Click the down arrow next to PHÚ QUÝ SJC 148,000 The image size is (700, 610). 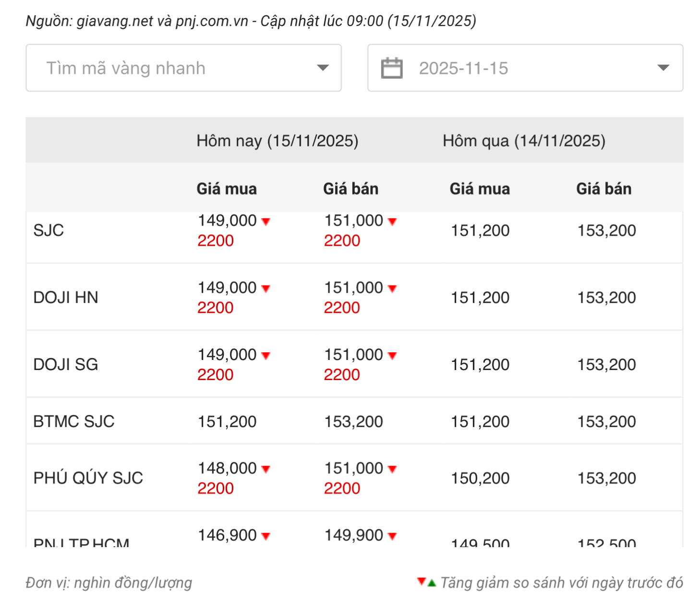click(x=266, y=469)
